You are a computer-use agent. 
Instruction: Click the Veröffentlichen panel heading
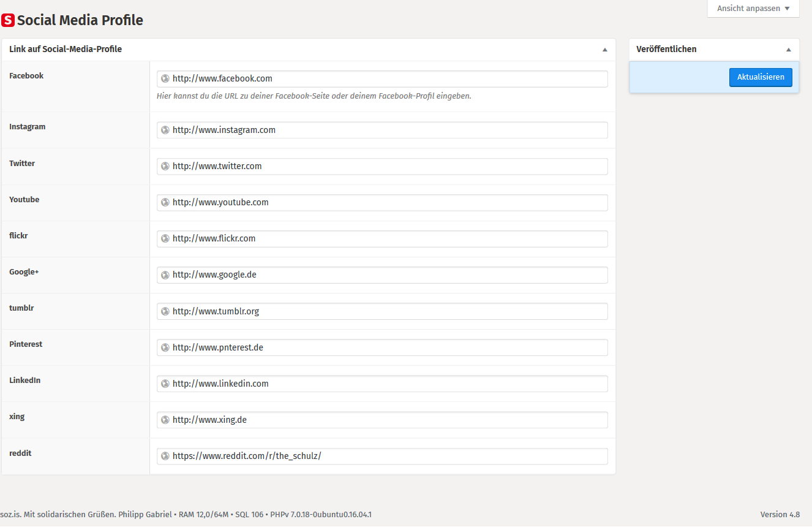pyautogui.click(x=666, y=49)
